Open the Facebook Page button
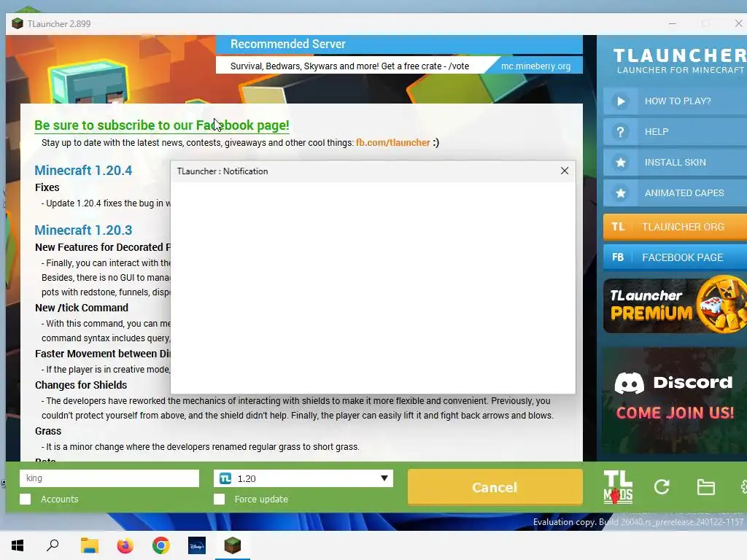The width and height of the screenshot is (747, 560). pos(675,257)
